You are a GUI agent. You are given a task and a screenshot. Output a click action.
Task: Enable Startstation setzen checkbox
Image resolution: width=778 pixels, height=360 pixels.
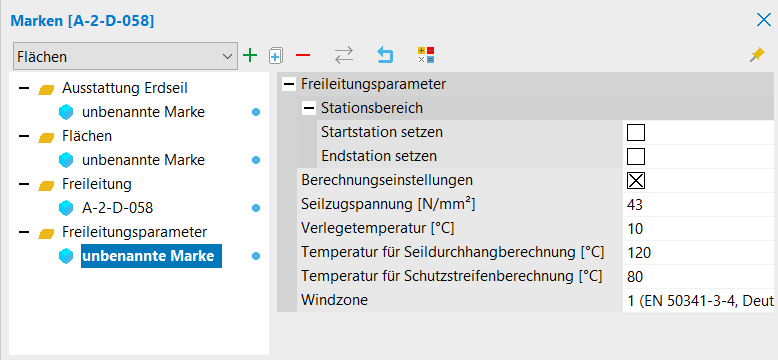click(x=636, y=132)
